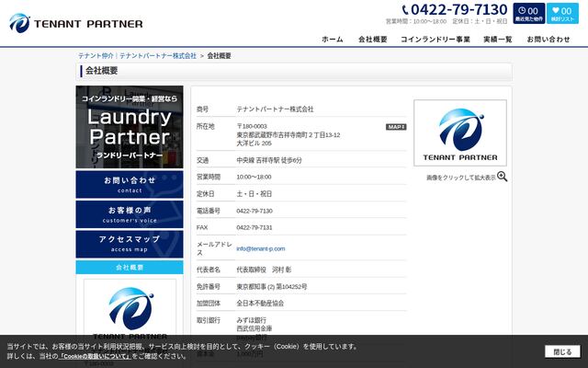Click the 所在地 row label
This screenshot has width=588, height=368.
(206, 126)
